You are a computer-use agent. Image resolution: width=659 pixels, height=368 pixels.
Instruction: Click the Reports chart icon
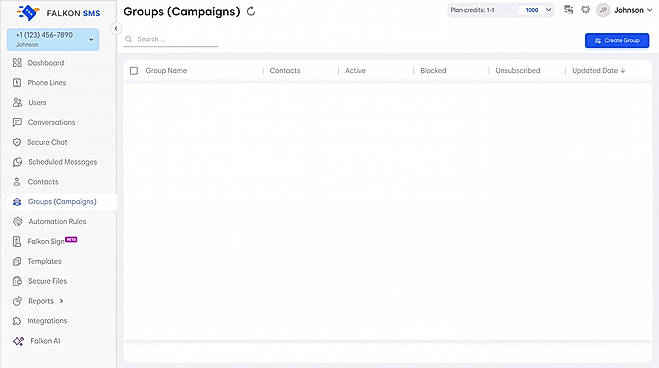coord(17,301)
